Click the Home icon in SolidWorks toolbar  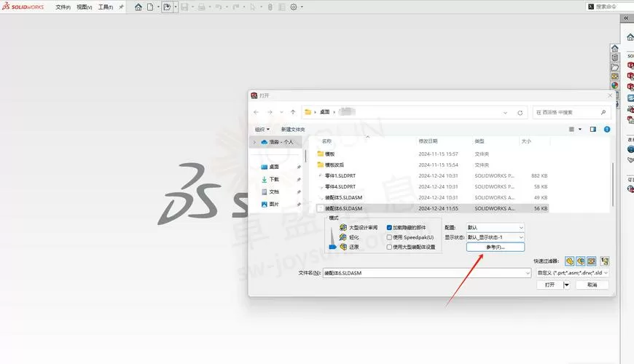138,7
